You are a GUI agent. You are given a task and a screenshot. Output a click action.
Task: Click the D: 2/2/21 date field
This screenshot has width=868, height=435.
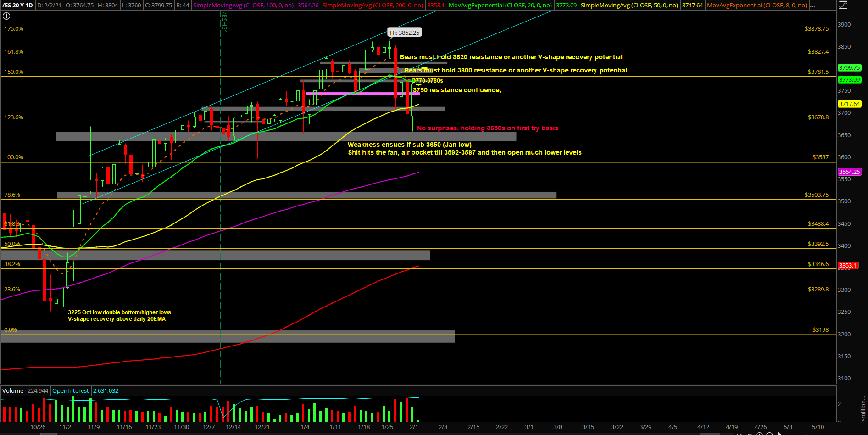[49, 6]
